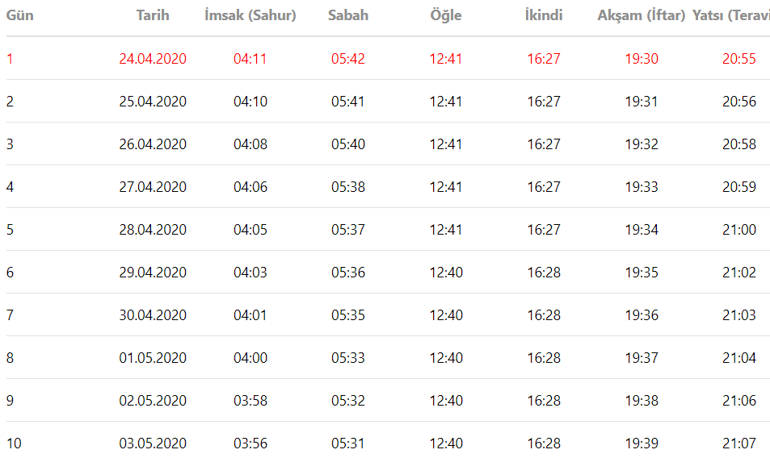
Task: Select the İmsak (Sahur) column header
Action: click(x=250, y=16)
